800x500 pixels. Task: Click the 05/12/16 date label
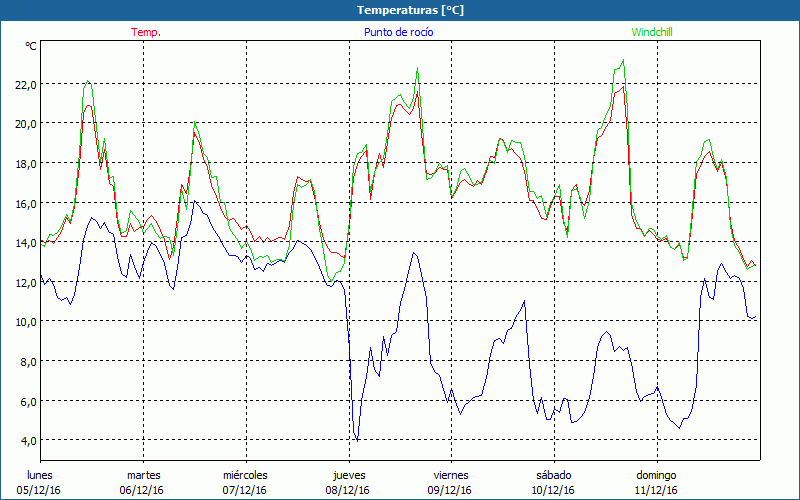[40, 490]
